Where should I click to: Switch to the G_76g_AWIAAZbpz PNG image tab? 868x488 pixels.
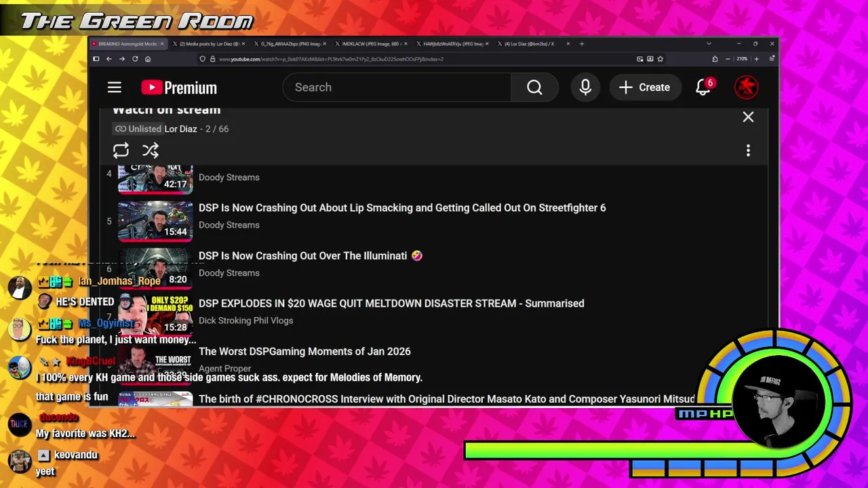click(290, 43)
